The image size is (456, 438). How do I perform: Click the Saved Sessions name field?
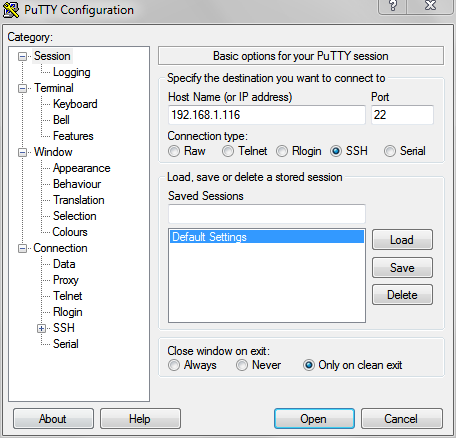click(x=267, y=214)
